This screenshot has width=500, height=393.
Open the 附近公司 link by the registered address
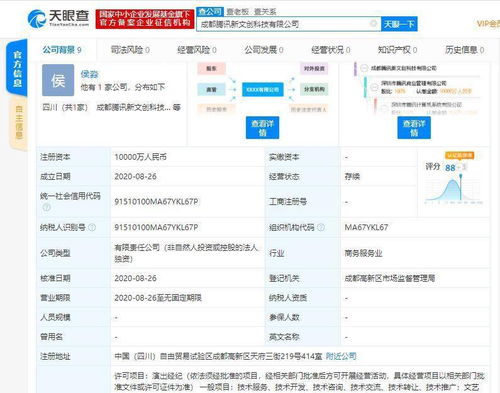(341, 356)
